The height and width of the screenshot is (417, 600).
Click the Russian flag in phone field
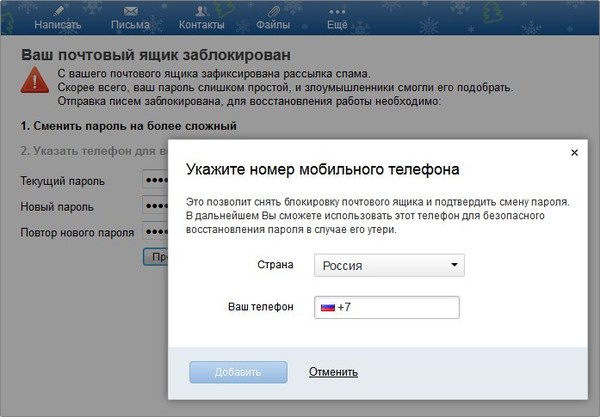click(328, 307)
